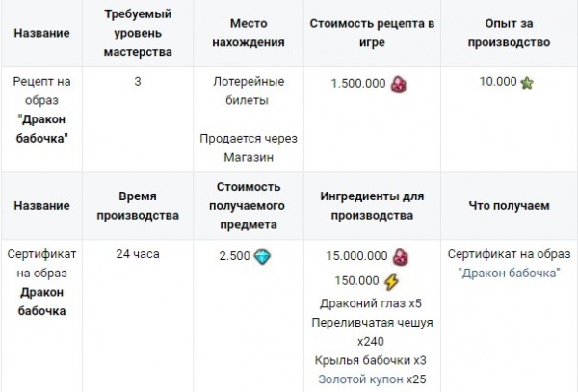Select the "Время производства" header cell
Screen dimensions: 578x392
click(138, 206)
